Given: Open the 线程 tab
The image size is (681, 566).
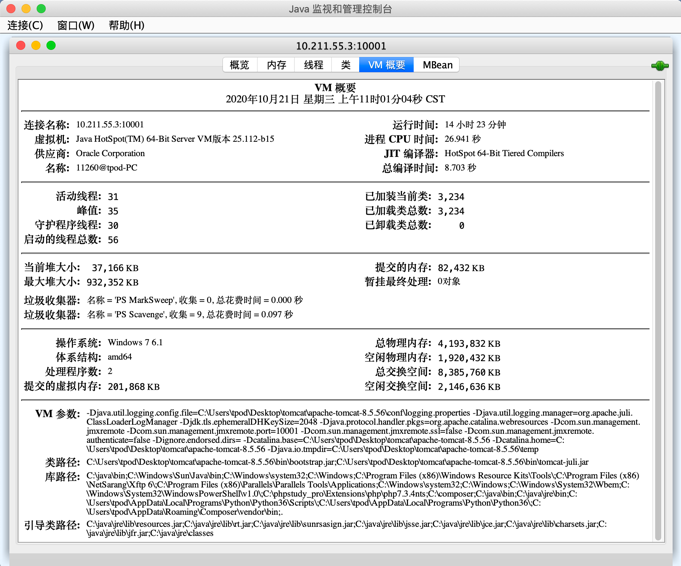Looking at the screenshot, I should (x=314, y=65).
